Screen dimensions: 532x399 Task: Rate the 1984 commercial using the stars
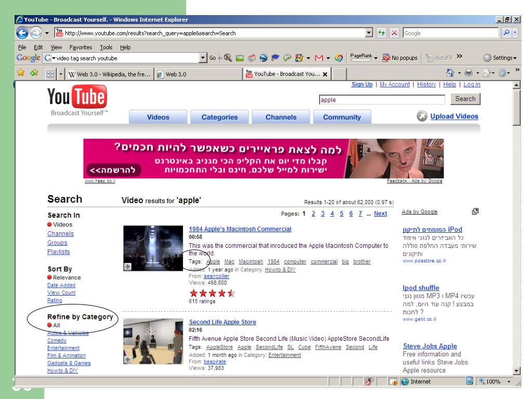coord(212,293)
